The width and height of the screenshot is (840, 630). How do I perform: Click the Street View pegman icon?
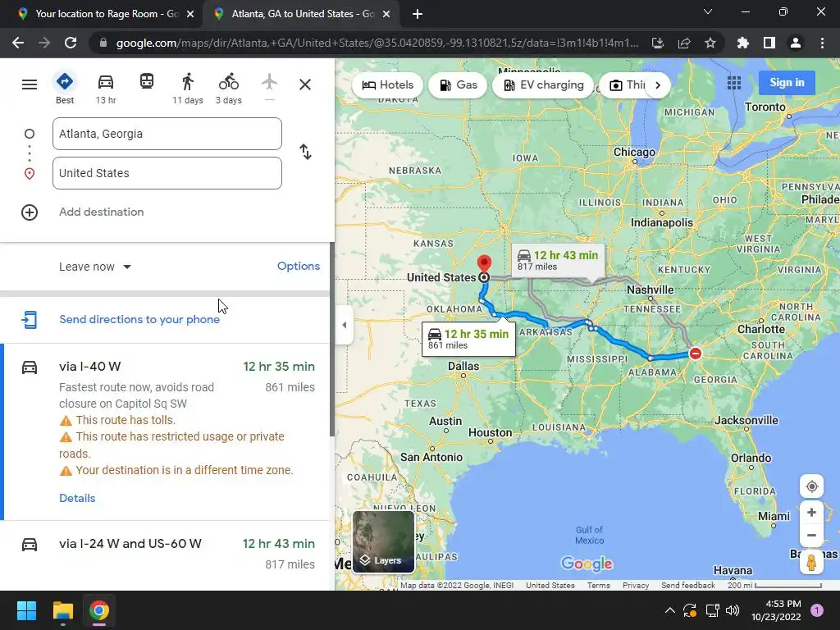[811, 563]
